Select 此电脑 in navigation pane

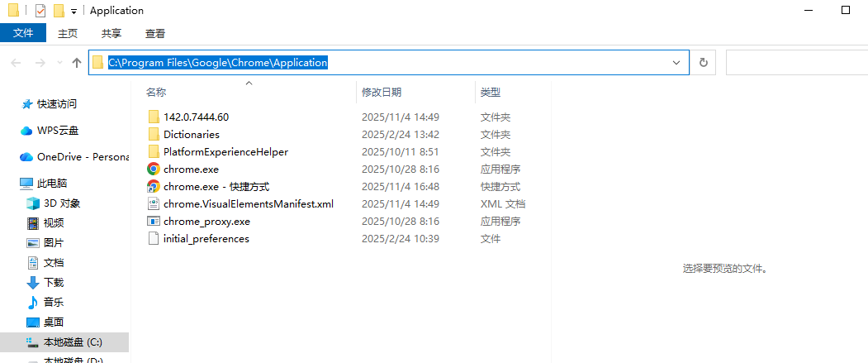(52, 183)
